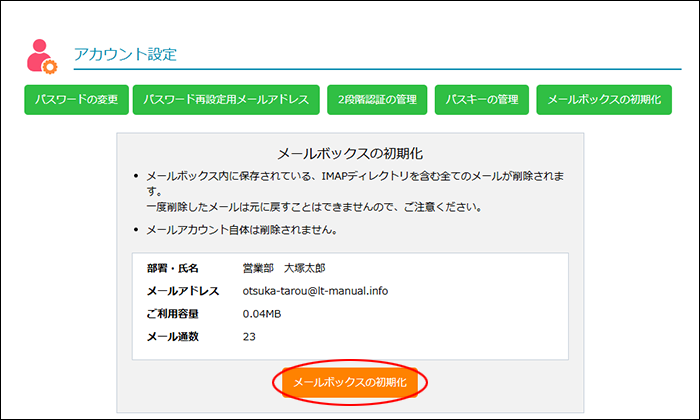Image resolution: width=700 pixels, height=420 pixels.
Task: Click the account settings user icon
Action: [42, 56]
